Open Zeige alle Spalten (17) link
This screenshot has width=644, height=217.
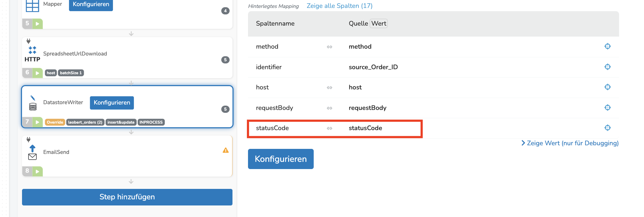click(x=340, y=6)
